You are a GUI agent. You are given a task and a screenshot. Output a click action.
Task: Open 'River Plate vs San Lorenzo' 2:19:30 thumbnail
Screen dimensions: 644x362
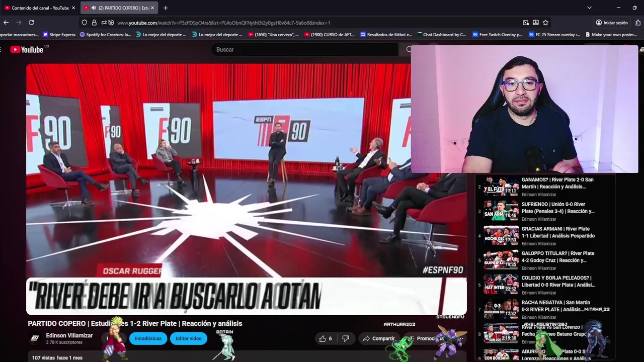pyautogui.click(x=501, y=333)
